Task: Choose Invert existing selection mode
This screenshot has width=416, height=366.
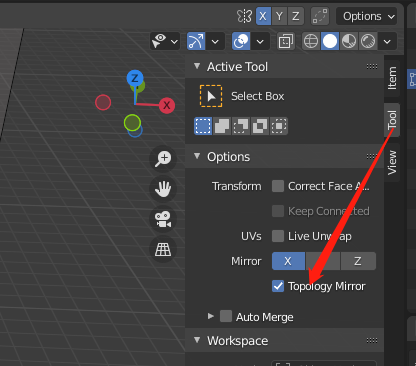Action: 260,126
